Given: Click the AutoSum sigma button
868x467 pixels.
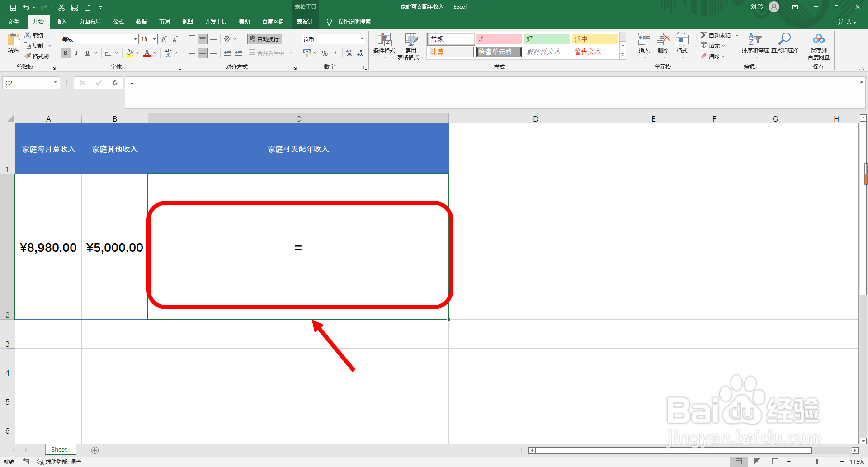Looking at the screenshot, I should (715, 35).
